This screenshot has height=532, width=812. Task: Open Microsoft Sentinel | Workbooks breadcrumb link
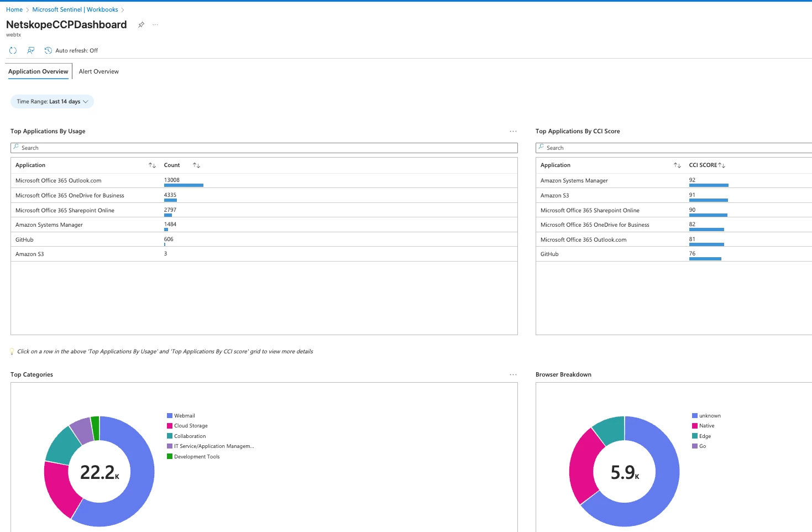[x=75, y=9]
